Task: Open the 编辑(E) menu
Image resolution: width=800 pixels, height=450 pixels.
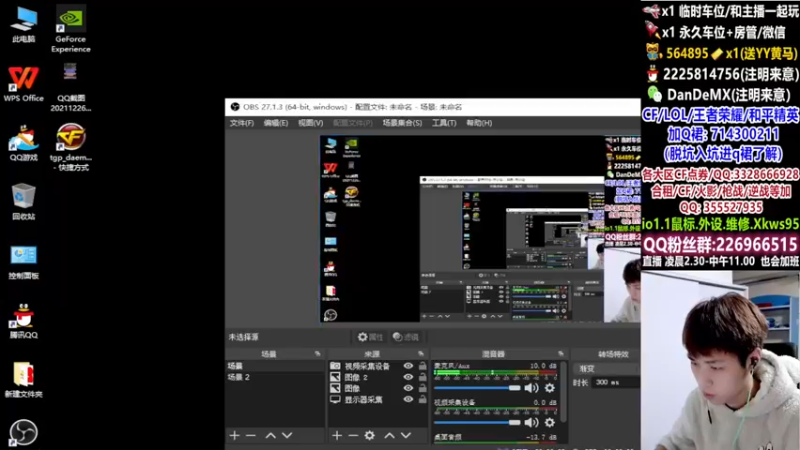Action: tap(276, 123)
